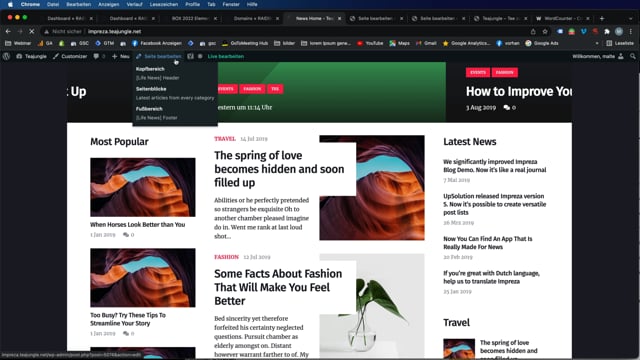This screenshot has height=360, width=640.
Task: Open the Maps bookmark
Action: click(x=399, y=43)
